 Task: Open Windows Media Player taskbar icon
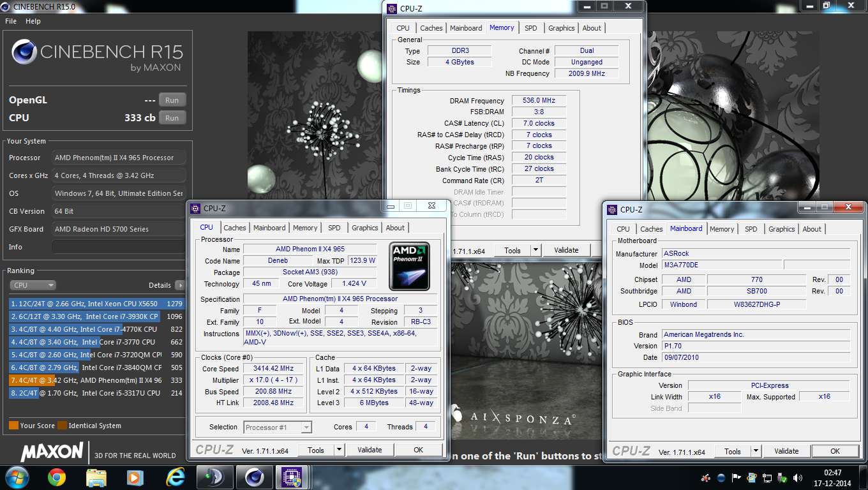click(x=135, y=477)
